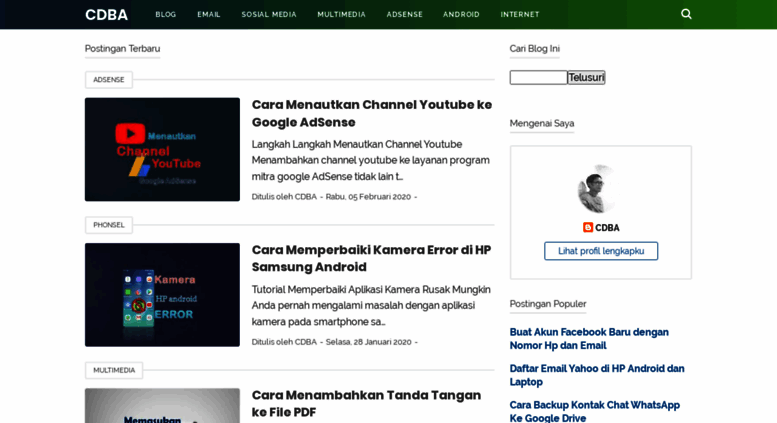
Task: Open the MULTIMEDIA menu item
Action: pyautogui.click(x=341, y=14)
